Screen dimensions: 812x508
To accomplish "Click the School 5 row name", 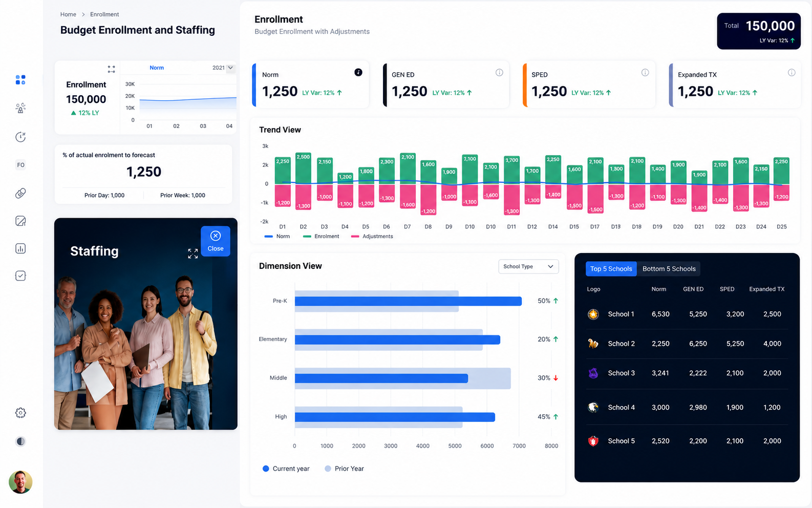I will point(621,441).
